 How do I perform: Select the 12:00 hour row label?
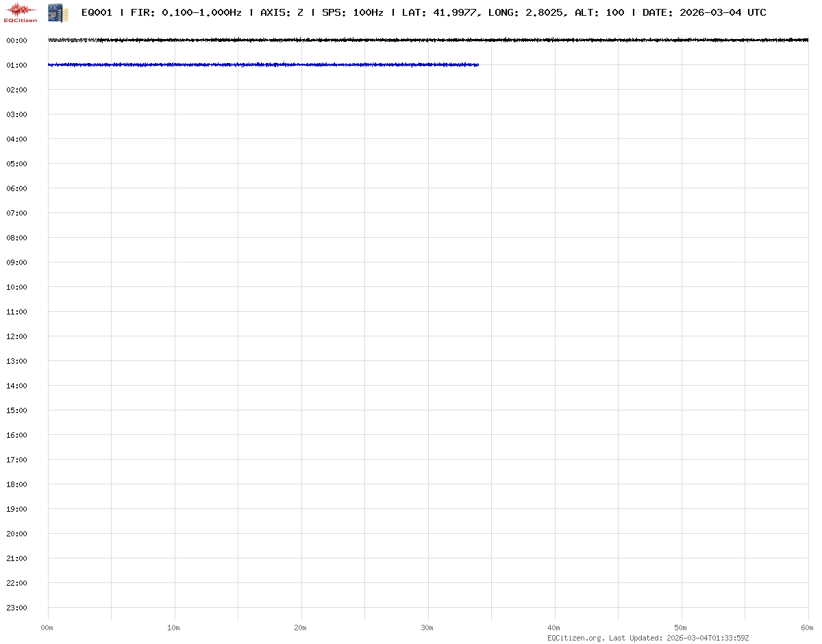point(16,336)
